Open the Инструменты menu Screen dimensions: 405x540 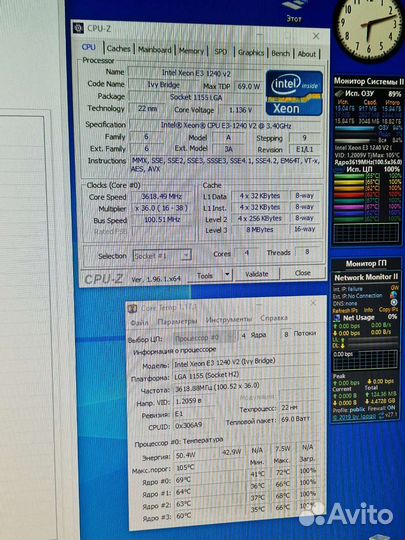click(229, 320)
